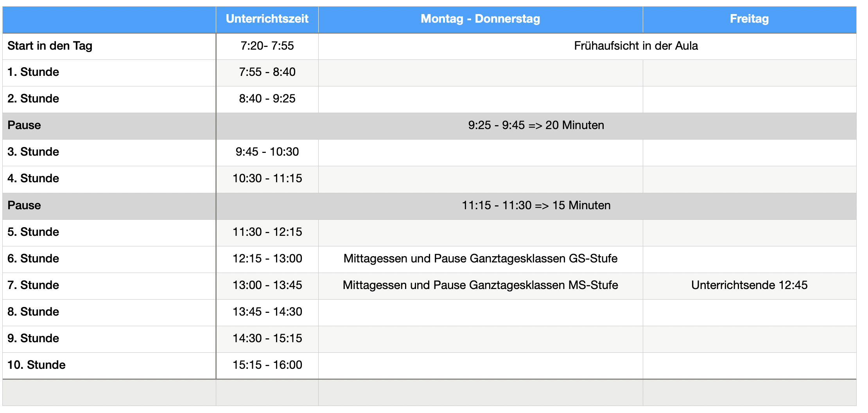Select the Montag - Donnerstag header cell
The width and height of the screenshot is (868, 413).
coord(481,20)
